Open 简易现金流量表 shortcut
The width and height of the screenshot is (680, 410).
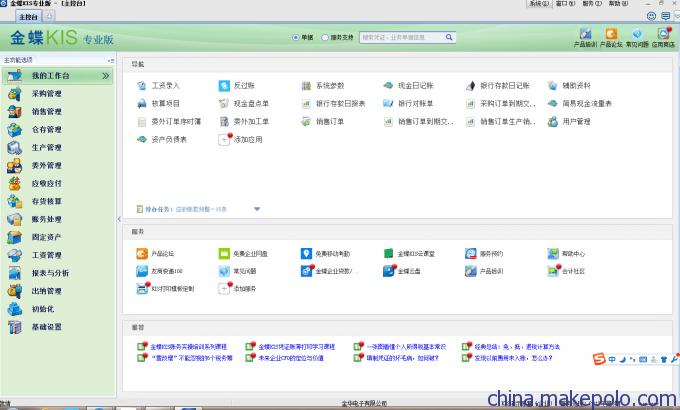[580, 103]
